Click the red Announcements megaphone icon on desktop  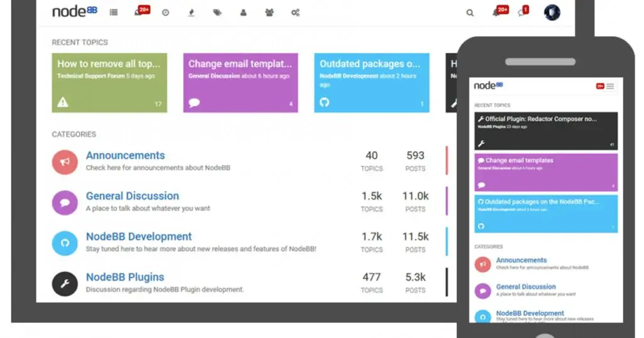coord(65,162)
